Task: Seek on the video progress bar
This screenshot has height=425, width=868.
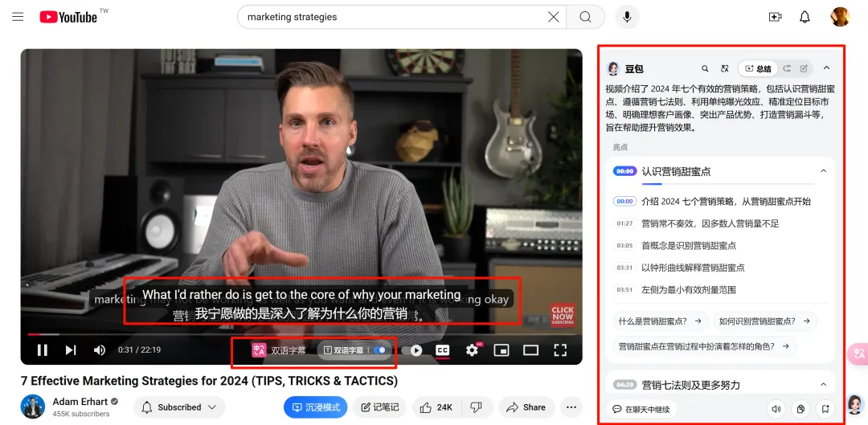Action: [x=241, y=333]
